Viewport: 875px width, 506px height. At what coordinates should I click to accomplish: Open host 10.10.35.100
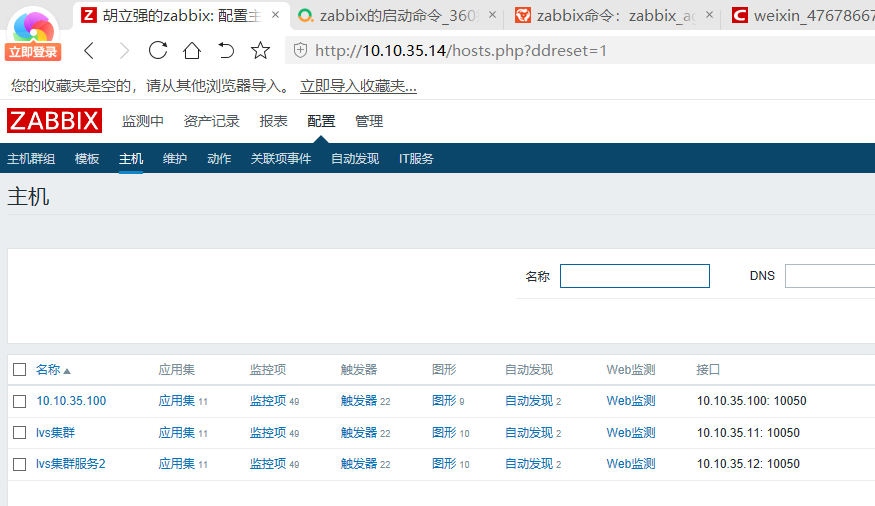tap(71, 401)
